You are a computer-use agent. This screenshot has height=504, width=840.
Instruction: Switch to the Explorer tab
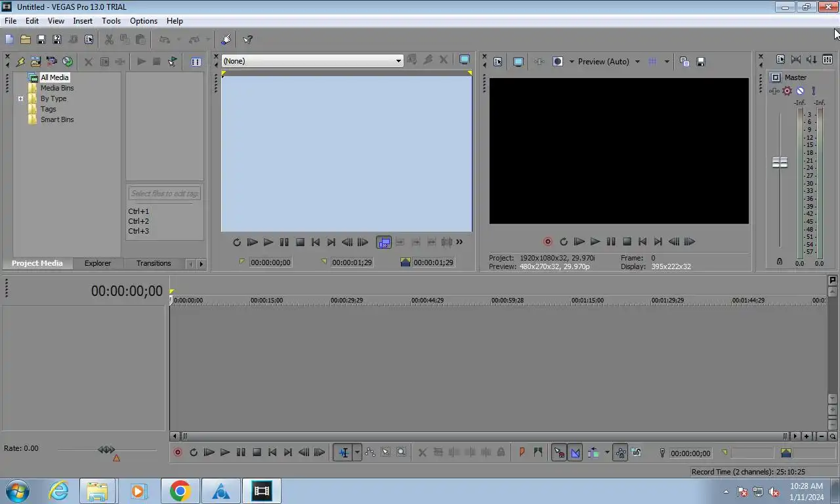[x=98, y=263]
